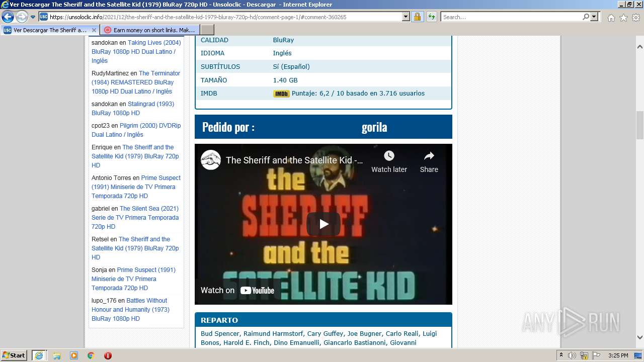Open Antonio Torres' Prime Suspect (1991) link
Image resolution: width=644 pixels, height=362 pixels.
click(136, 187)
